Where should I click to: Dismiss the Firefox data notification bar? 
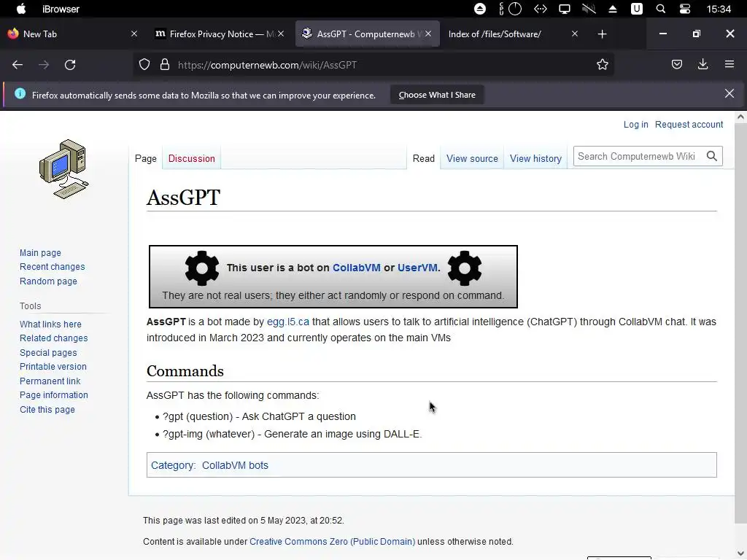[729, 93]
